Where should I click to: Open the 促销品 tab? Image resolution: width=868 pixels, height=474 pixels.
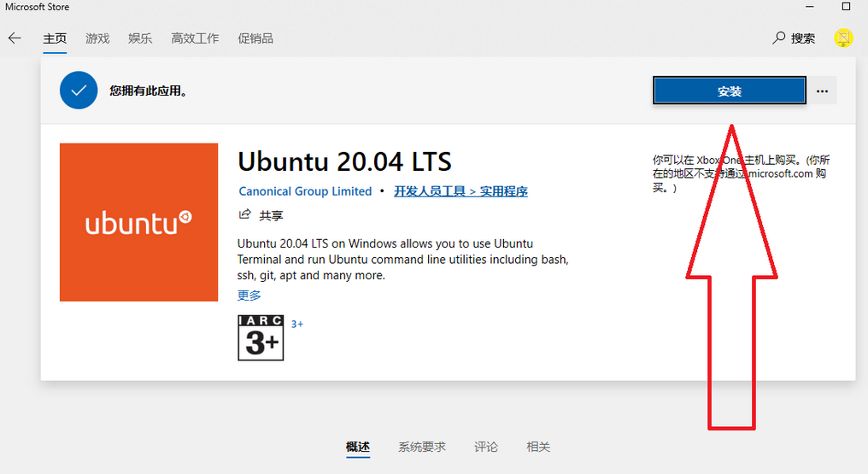[255, 38]
